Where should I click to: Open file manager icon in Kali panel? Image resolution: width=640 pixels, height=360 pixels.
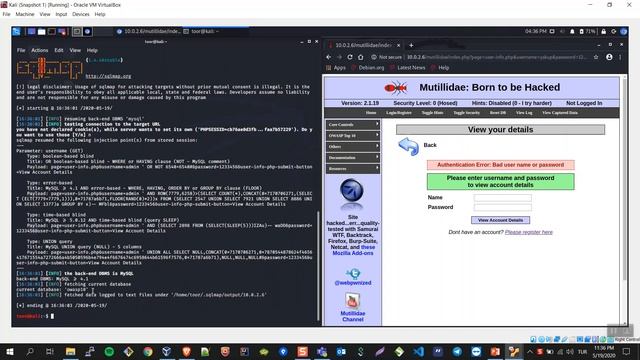42,31
